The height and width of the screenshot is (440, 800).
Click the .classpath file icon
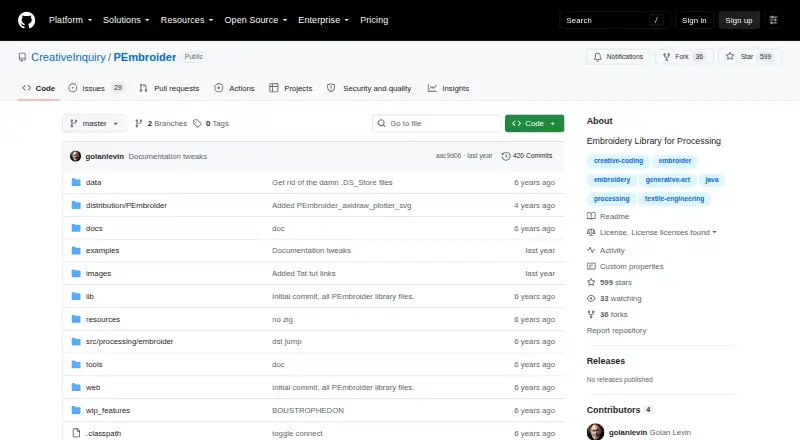pyautogui.click(x=76, y=433)
